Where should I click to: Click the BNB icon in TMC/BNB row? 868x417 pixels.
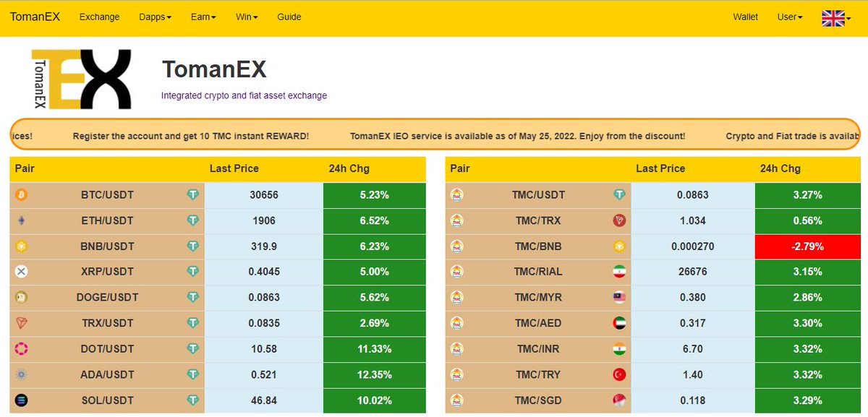[619, 246]
